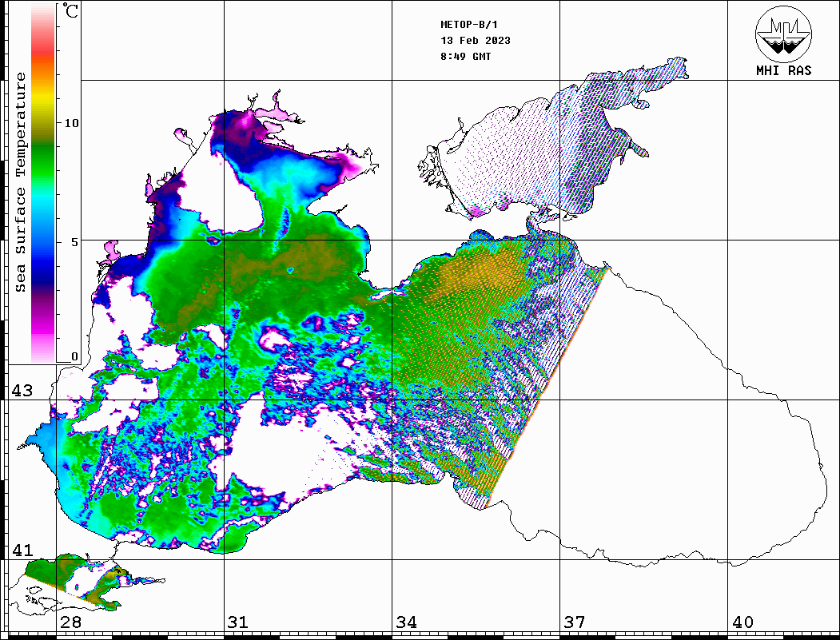Image resolution: width=840 pixels, height=640 pixels.
Task: Click longitude label 31
Action: pos(238,622)
